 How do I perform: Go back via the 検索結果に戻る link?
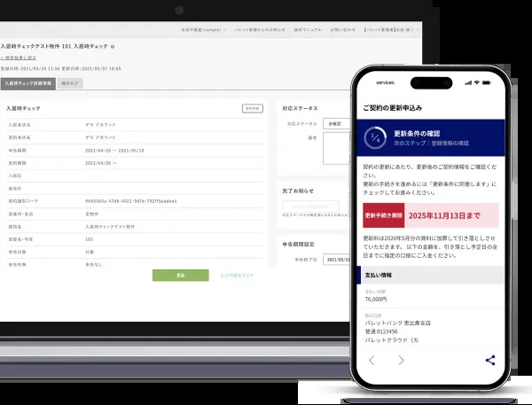(19, 58)
